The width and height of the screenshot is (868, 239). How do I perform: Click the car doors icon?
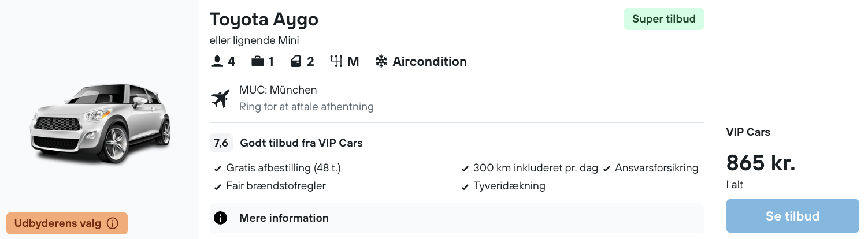pos(296,62)
